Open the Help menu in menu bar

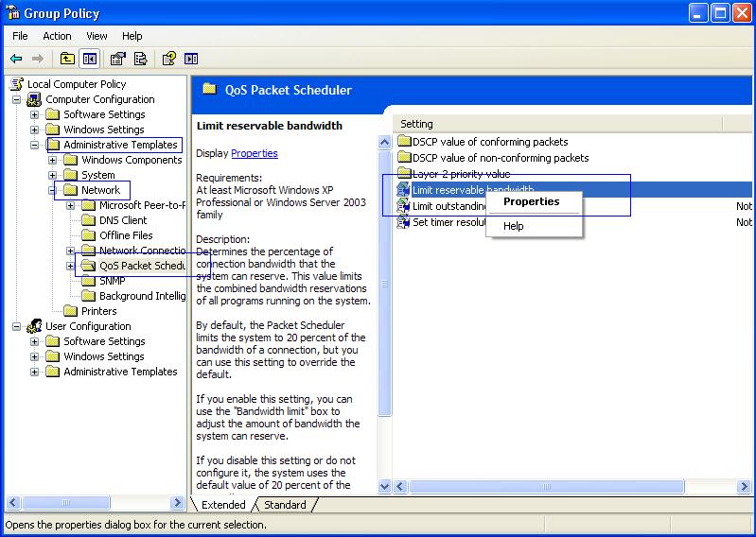coord(132,36)
